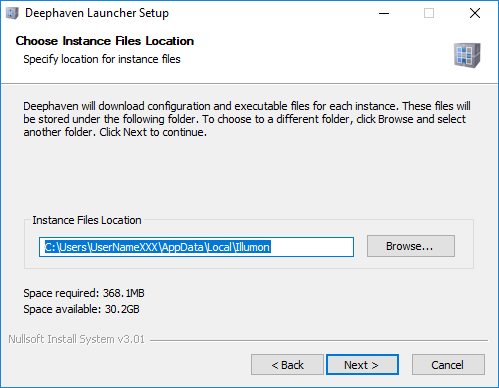Image resolution: width=499 pixels, height=388 pixels.
Task: Click the Deephaven Launcher Setup title text
Action: (97, 13)
